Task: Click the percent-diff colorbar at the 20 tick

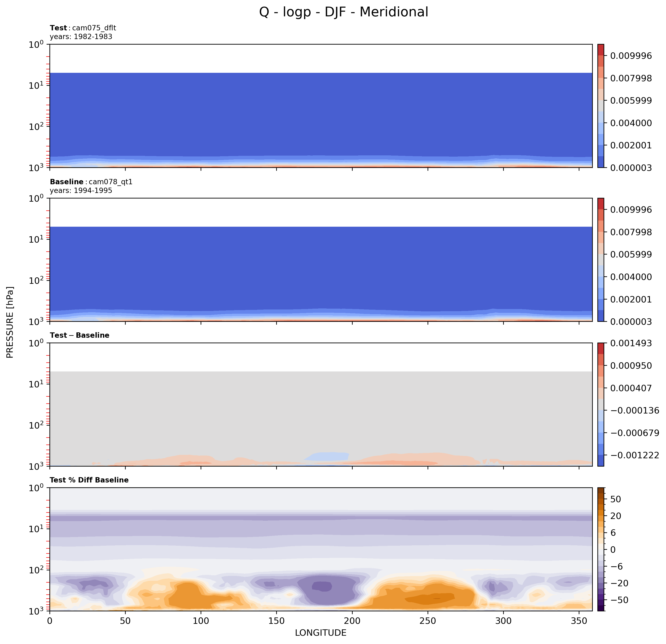Action: pos(600,516)
